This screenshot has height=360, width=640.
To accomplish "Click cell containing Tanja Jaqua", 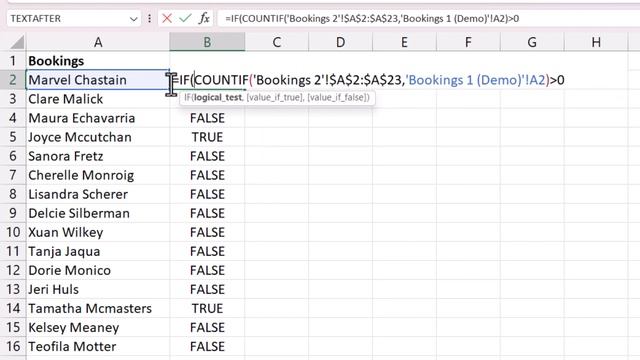I will pyautogui.click(x=98, y=251).
